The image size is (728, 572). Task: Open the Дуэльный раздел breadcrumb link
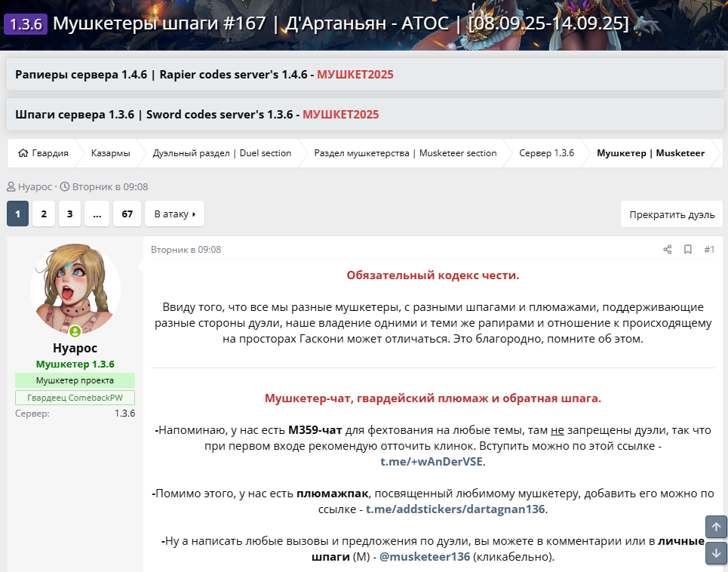coord(222,153)
